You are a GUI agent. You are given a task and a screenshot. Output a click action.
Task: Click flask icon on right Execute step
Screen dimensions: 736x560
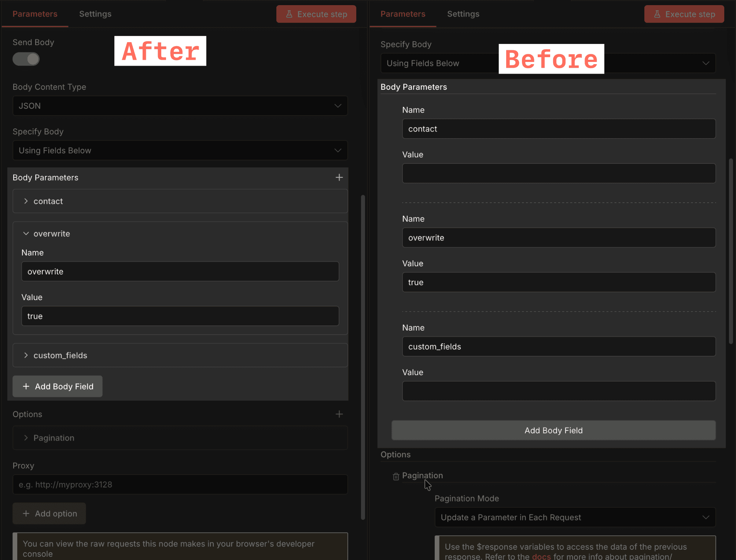pyautogui.click(x=657, y=14)
